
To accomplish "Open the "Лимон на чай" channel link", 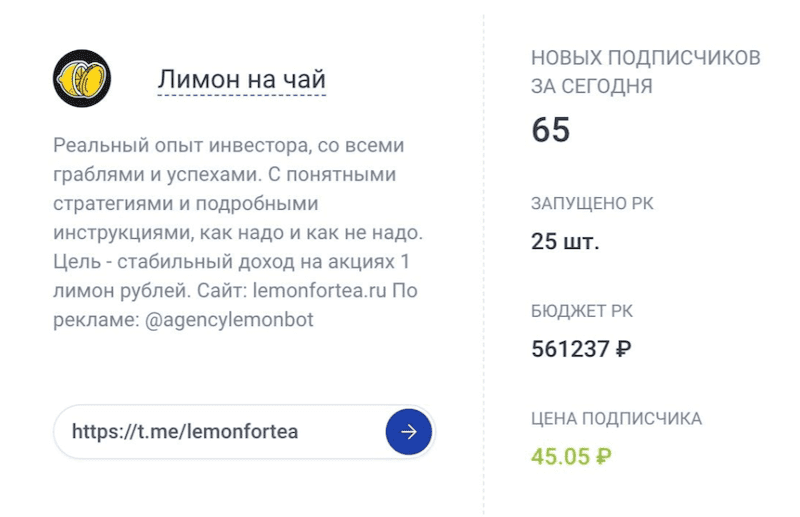I will coord(241,79).
